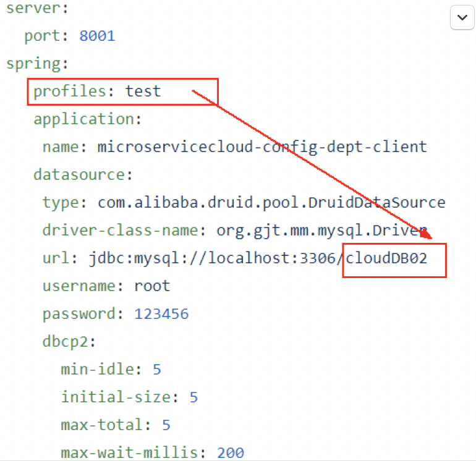Collapse the code block with chevron button
This screenshot has height=461, width=476.
point(462,17)
